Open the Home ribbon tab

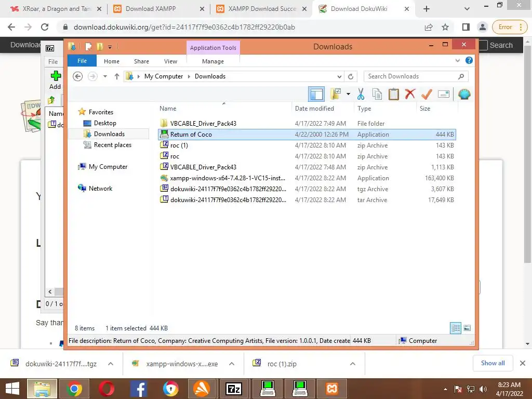(112, 61)
